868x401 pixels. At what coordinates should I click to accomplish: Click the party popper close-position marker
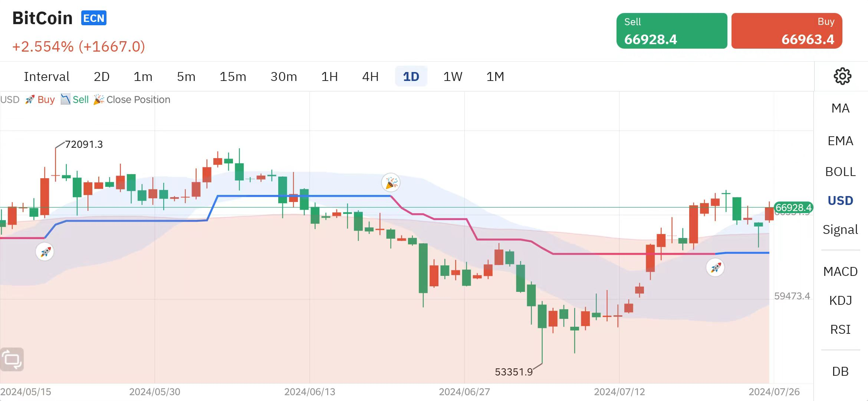pos(391,183)
